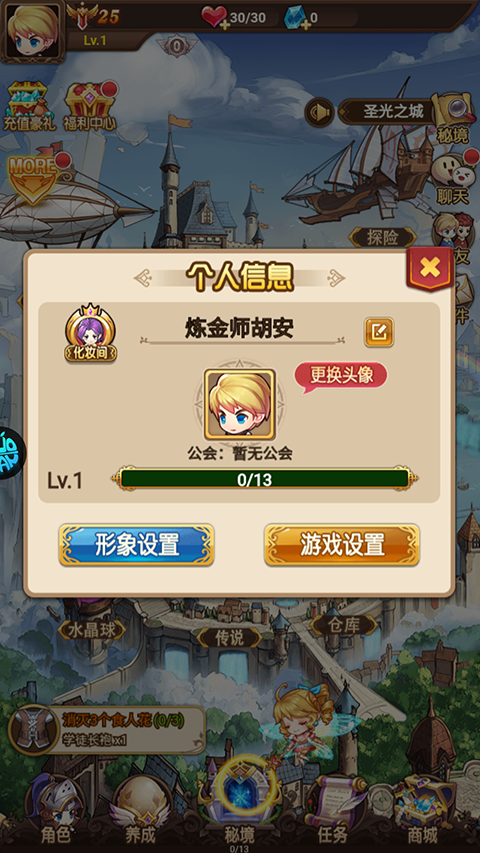Open 任务 quest scroll tab

(333, 811)
